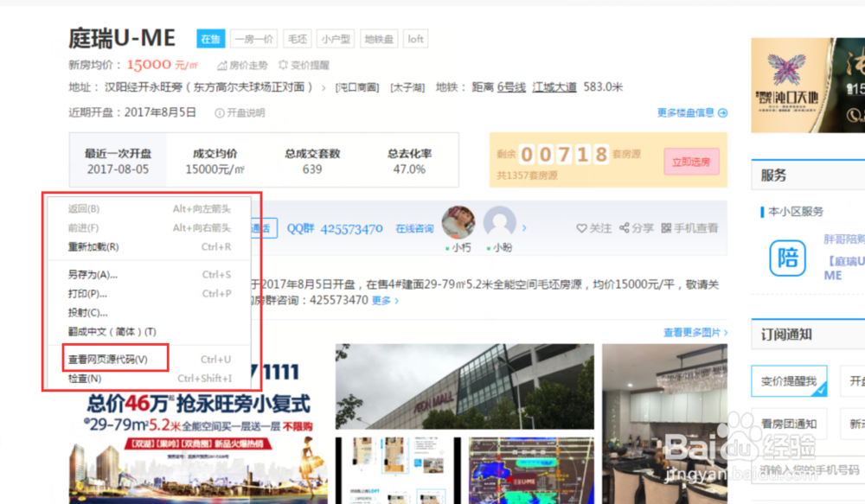The height and width of the screenshot is (504, 865).
Task: Click the 在售 status tag
Action: (x=210, y=39)
